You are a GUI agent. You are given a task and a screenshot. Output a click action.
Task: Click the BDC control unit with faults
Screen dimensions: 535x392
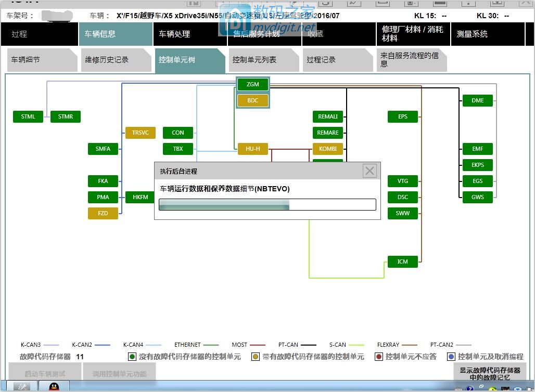[x=252, y=100]
